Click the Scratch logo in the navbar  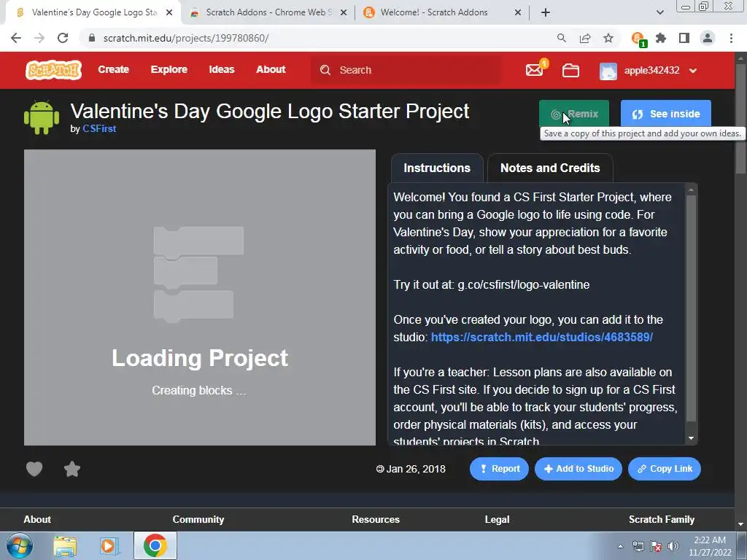point(53,70)
